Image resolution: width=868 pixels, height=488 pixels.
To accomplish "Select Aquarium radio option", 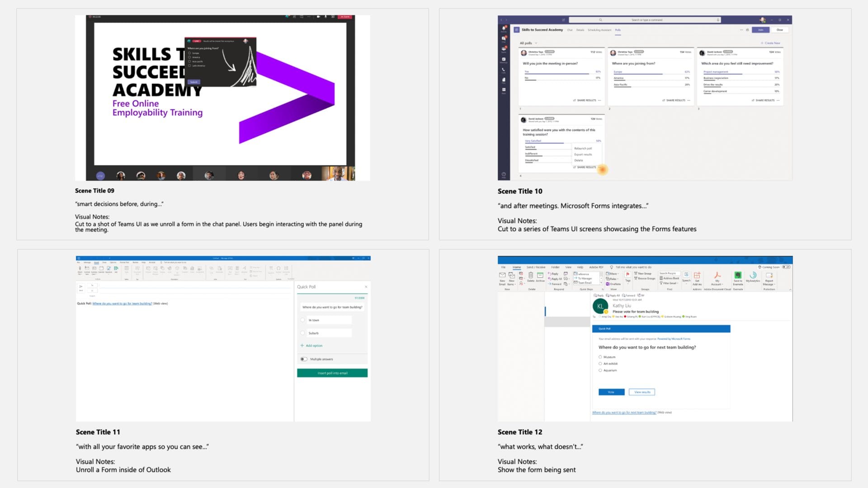I will coord(600,371).
